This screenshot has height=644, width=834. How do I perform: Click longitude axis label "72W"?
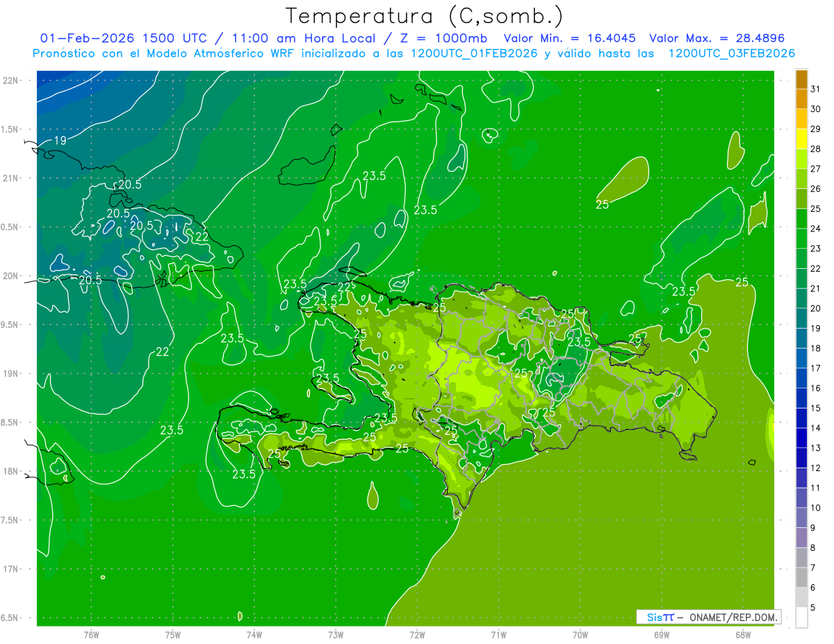pos(417,636)
